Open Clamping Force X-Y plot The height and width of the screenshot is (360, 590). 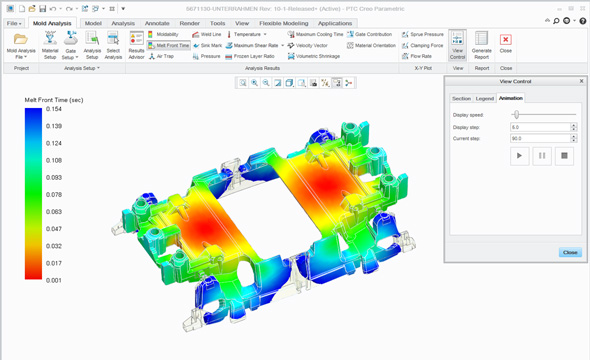422,45
